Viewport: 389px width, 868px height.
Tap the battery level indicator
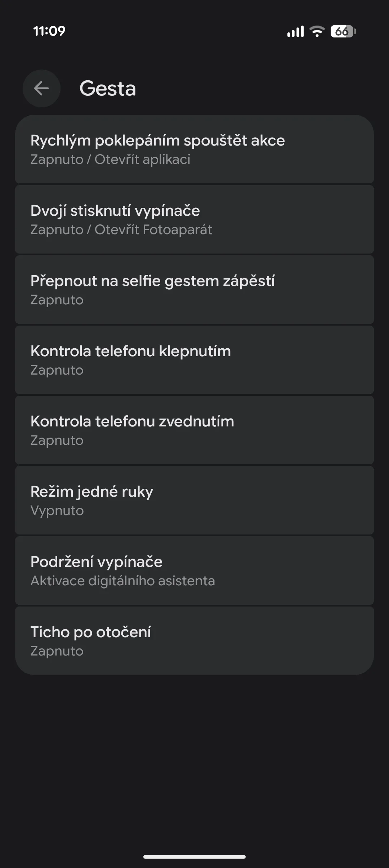pos(343,32)
